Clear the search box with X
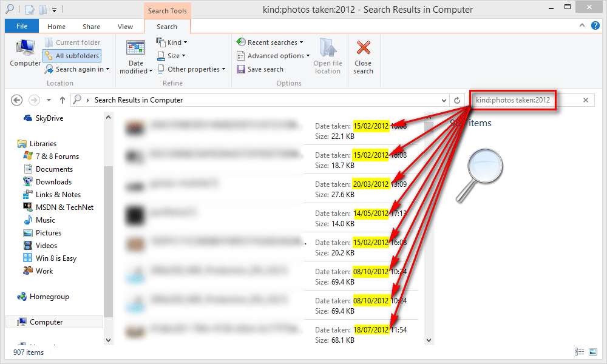The width and height of the screenshot is (607, 364). pos(586,100)
